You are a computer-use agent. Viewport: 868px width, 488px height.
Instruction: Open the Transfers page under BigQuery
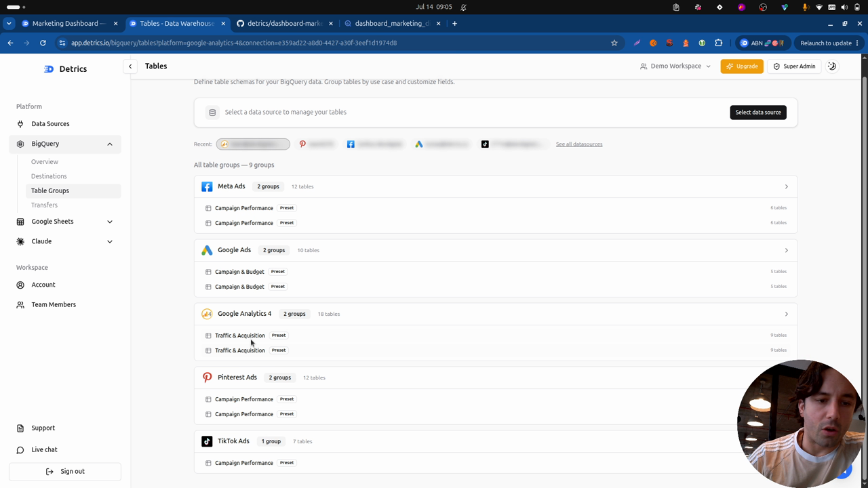point(44,205)
